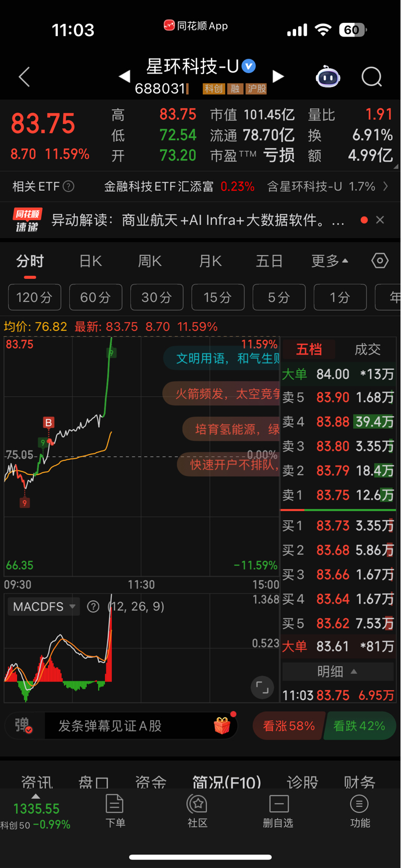
Task: Open the AI robot assistant icon
Action: tap(328, 77)
